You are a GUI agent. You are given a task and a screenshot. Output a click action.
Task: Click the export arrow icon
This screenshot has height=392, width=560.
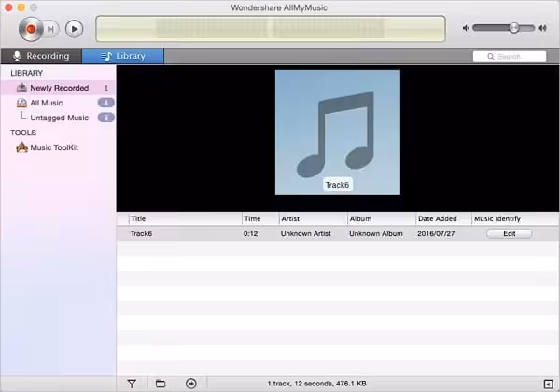(x=190, y=383)
